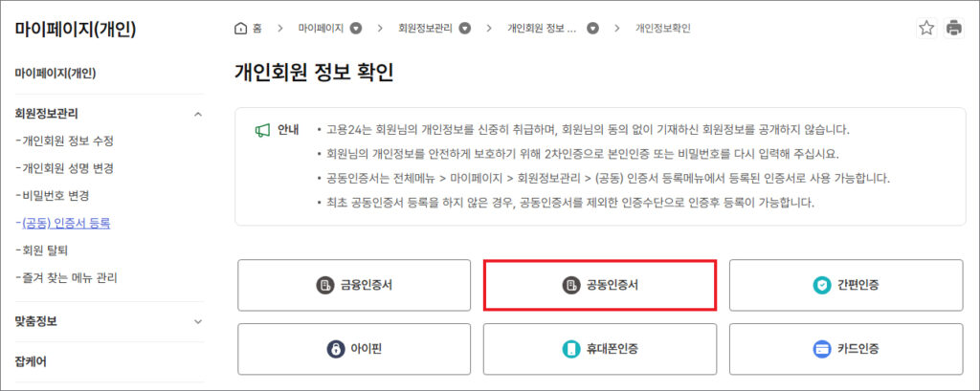Open the 개인회원 정보 breadcrumb dropdown
This screenshot has width=980, height=391.
[592, 28]
